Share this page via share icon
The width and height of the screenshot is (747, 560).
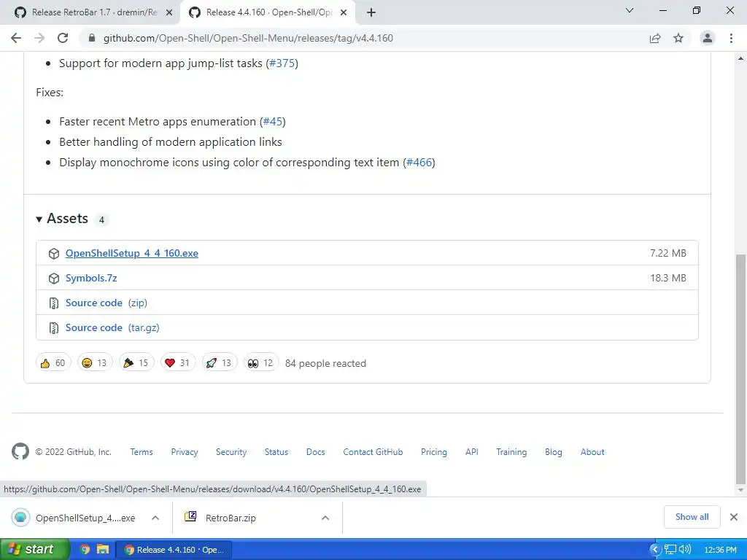point(655,38)
